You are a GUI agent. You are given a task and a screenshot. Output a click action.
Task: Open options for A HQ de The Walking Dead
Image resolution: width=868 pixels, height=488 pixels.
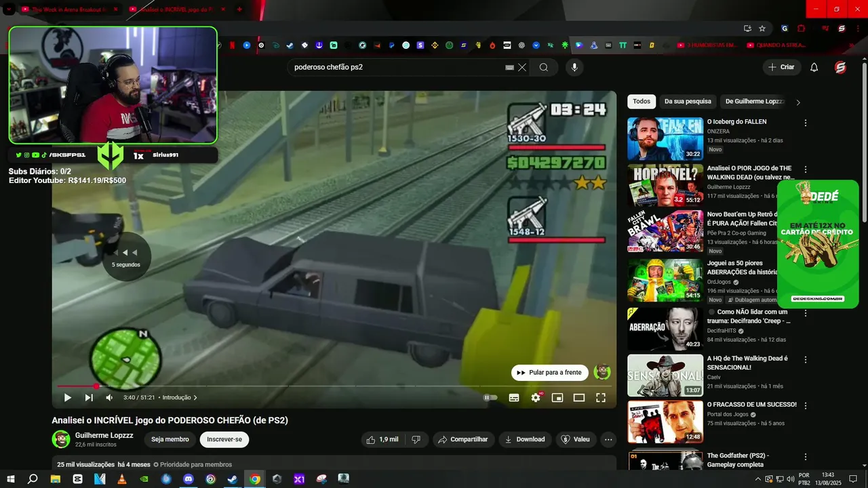pos(806,359)
